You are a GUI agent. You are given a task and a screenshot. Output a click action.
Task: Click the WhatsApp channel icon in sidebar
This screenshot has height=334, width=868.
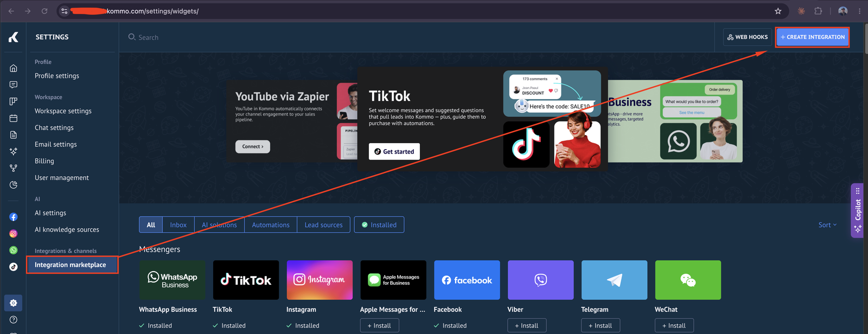[x=14, y=250]
